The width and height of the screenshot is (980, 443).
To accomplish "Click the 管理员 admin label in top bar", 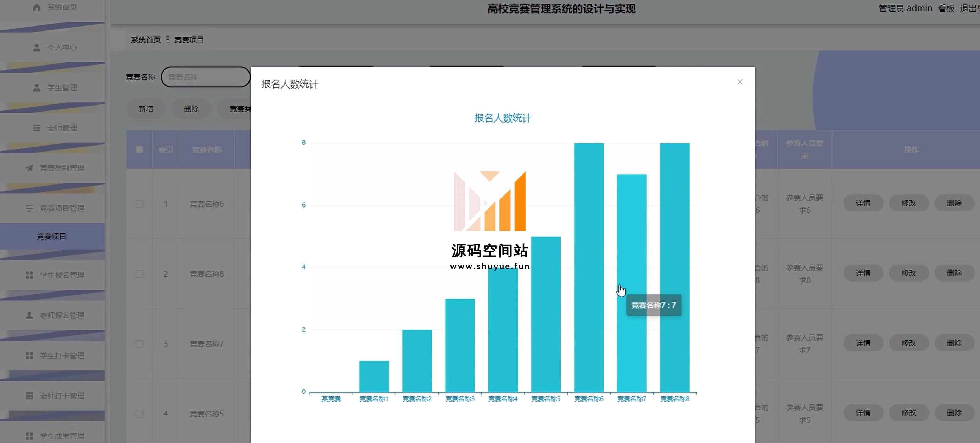I will [x=906, y=8].
